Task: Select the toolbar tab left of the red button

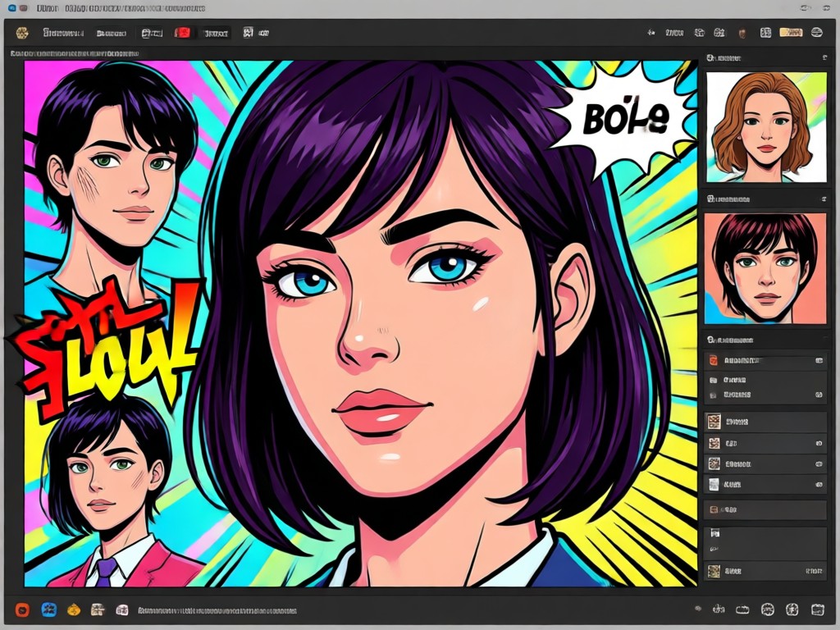Action: 152,33
